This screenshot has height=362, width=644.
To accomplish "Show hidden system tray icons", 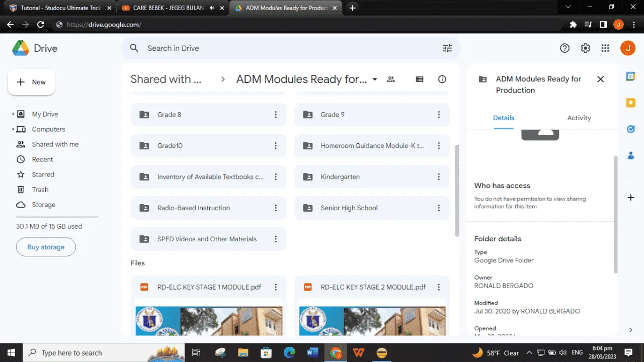I will click(x=529, y=352).
